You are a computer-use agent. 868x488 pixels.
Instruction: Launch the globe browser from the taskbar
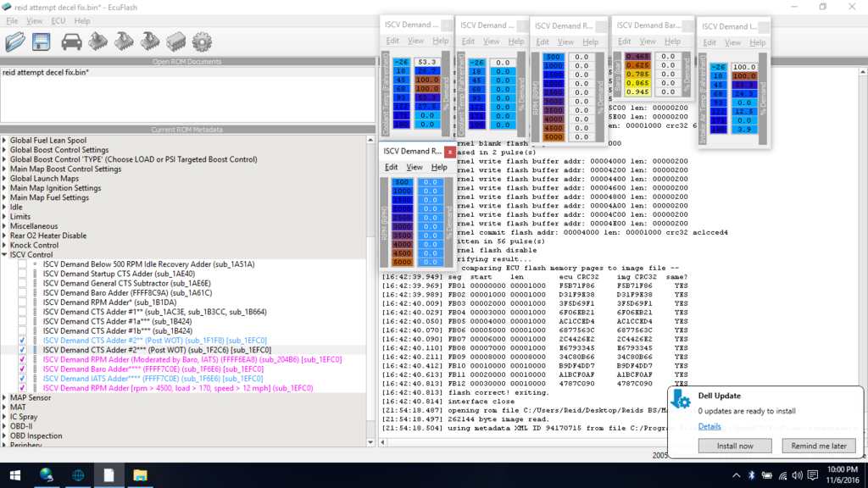pos(47,475)
